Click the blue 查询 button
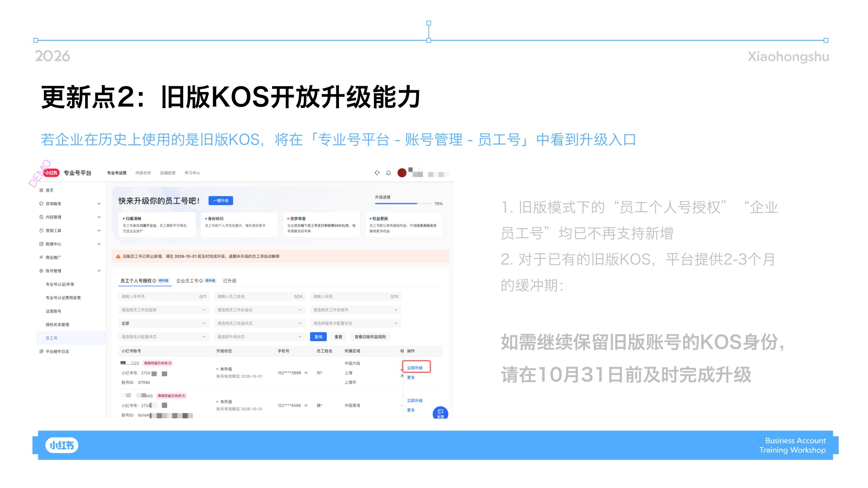868x488 pixels. tap(319, 337)
